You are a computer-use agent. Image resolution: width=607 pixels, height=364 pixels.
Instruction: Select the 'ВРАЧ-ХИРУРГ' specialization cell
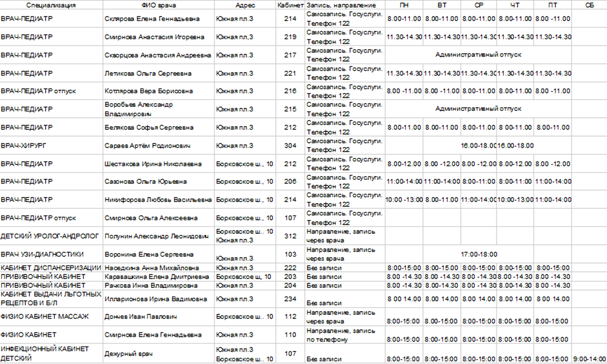pos(24,146)
